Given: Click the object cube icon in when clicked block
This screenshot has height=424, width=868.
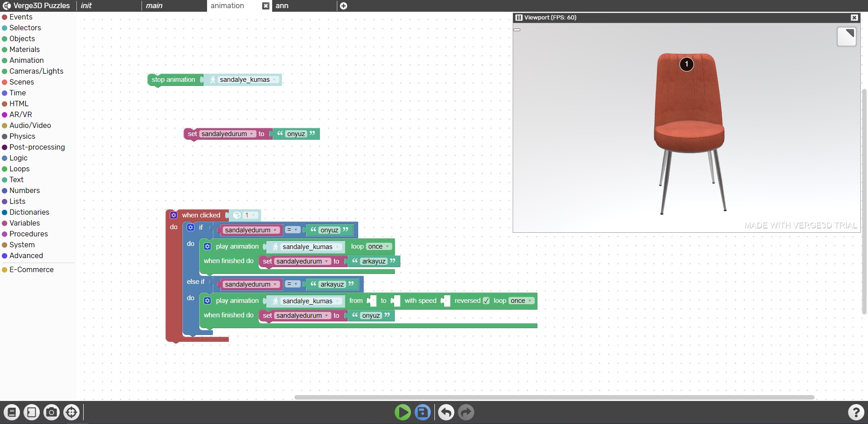Looking at the screenshot, I should tap(237, 215).
